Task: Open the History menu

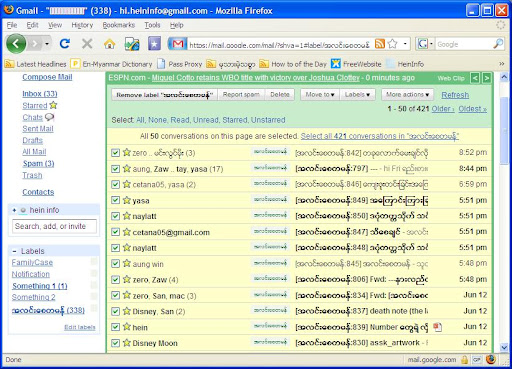Action: click(82, 25)
